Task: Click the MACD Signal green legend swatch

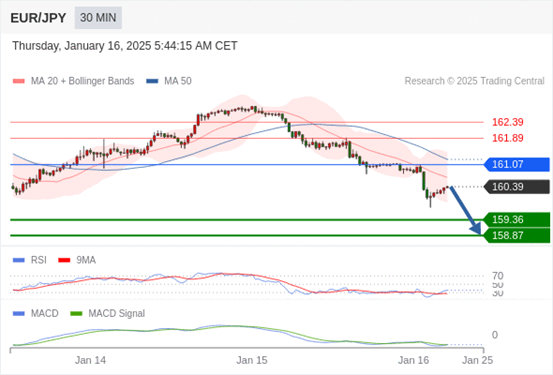Action: tap(77, 313)
